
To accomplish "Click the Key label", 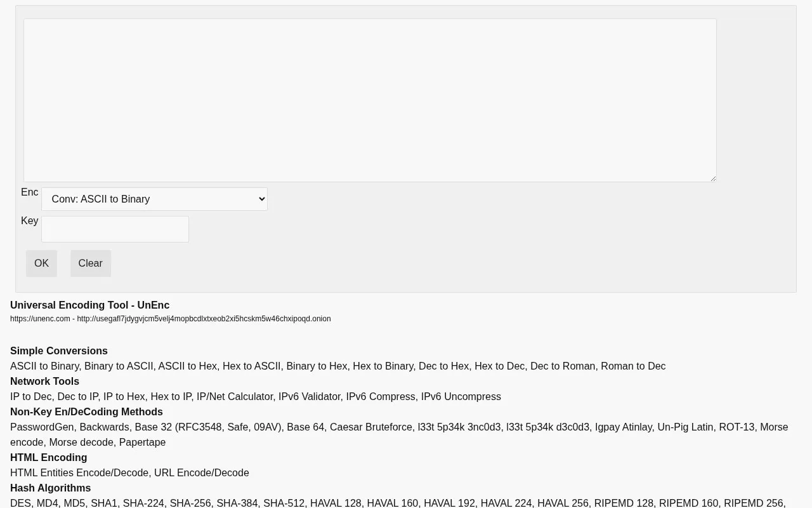I will [x=29, y=221].
